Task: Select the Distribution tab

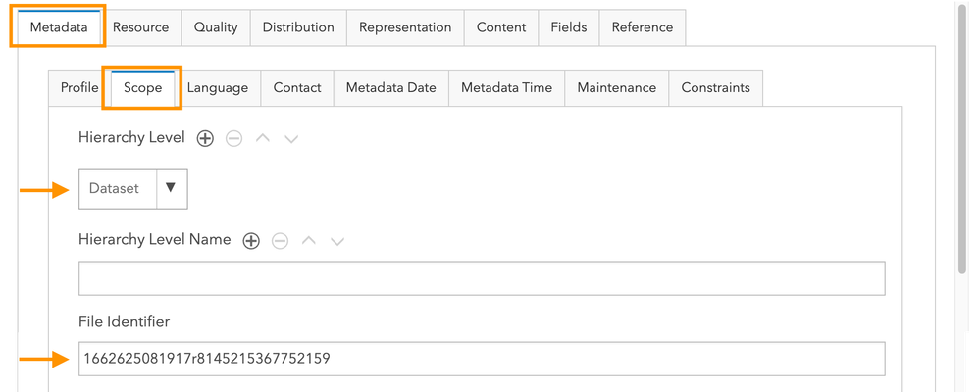Action: 298,27
